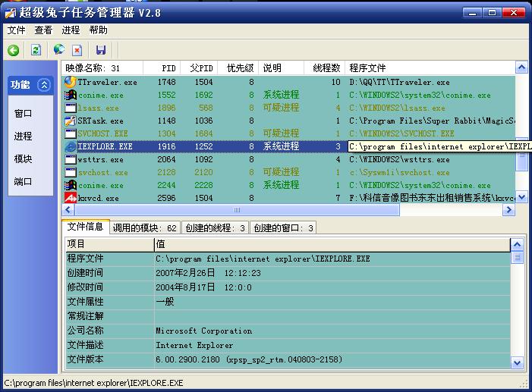Click the 公司名称 value Microsoft Corporation

point(204,331)
